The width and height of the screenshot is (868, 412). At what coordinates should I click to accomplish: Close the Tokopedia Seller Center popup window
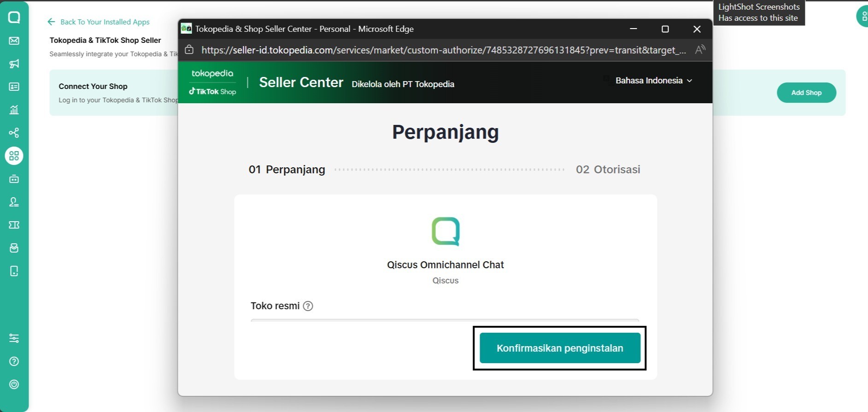click(697, 29)
